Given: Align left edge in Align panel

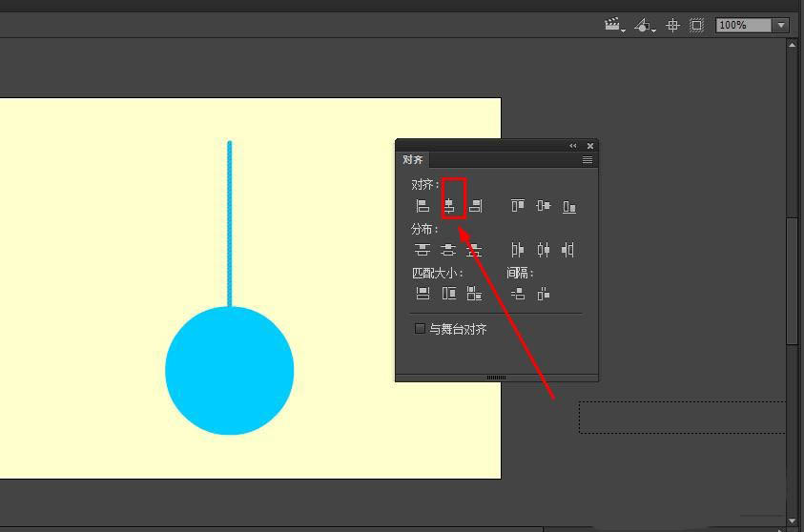Looking at the screenshot, I should pyautogui.click(x=423, y=206).
